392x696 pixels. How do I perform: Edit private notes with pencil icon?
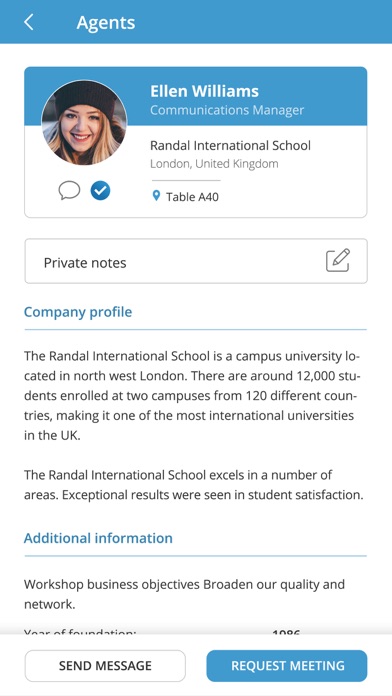pos(338,261)
